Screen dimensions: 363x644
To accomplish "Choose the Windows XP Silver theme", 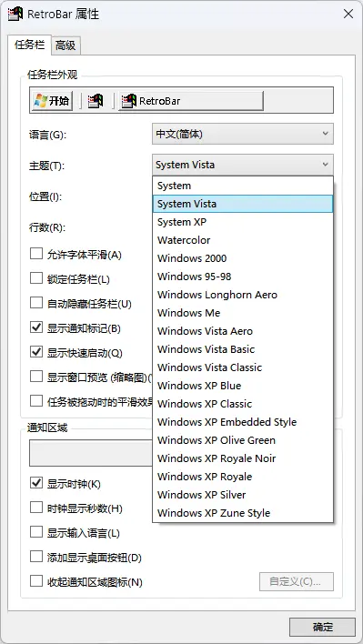I will coord(243,495).
